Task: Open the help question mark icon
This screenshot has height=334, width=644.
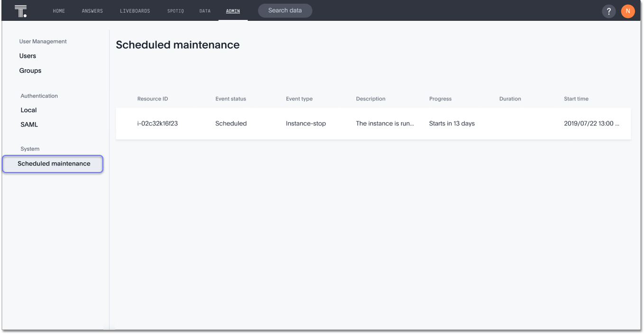Action: coord(608,11)
